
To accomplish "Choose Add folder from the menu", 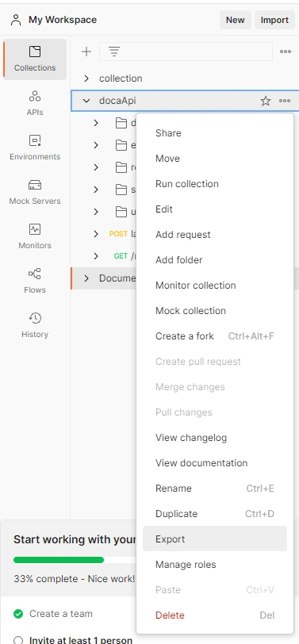I will pos(215,260).
